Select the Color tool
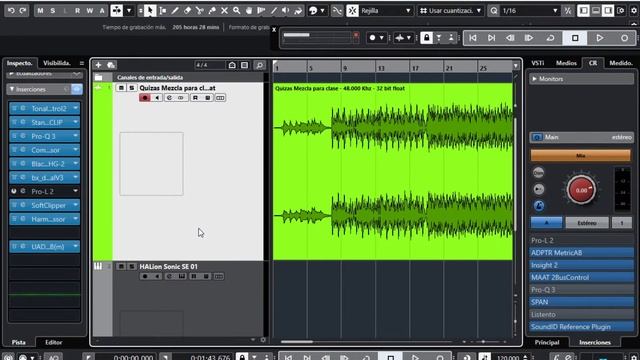 click(298, 11)
